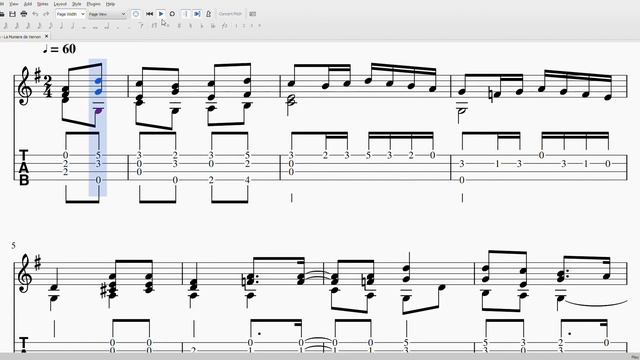The height and width of the screenshot is (360, 640).
Task: Toggle play repeats
Action: click(x=185, y=14)
